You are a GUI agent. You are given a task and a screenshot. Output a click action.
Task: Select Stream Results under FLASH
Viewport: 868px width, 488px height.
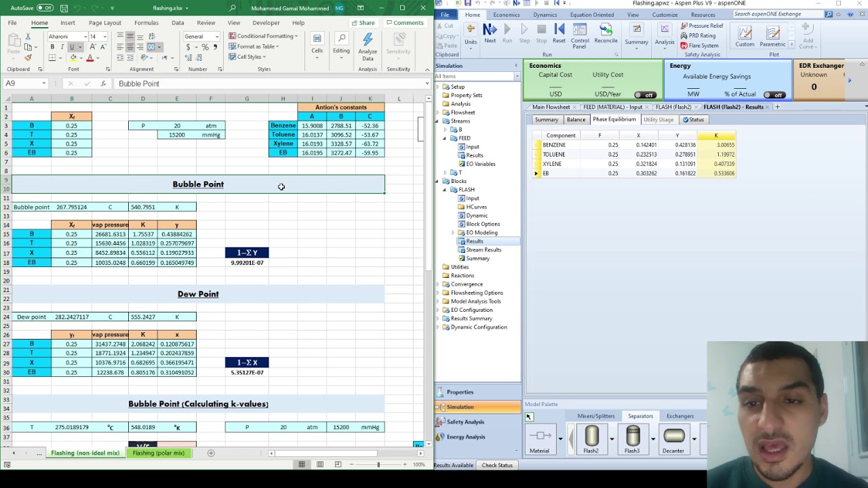click(484, 249)
